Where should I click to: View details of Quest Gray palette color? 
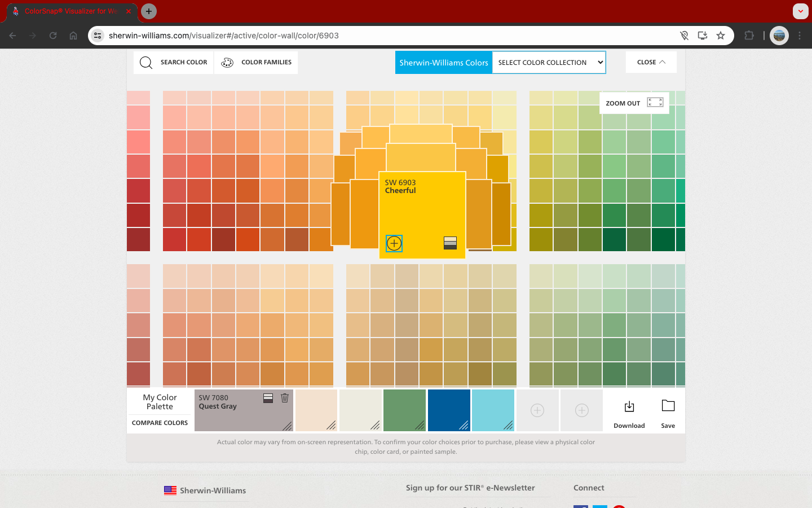tap(268, 398)
